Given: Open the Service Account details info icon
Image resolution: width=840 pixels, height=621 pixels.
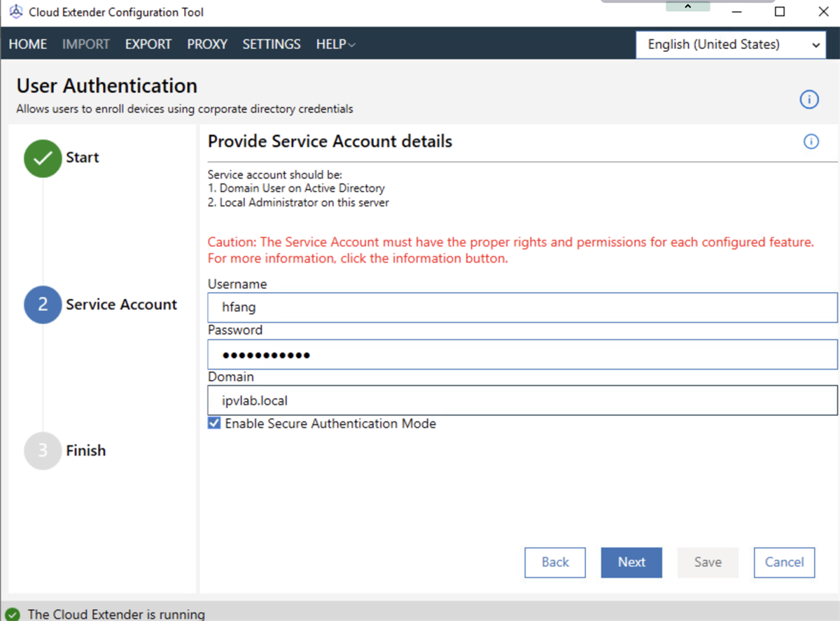Looking at the screenshot, I should pos(811,142).
